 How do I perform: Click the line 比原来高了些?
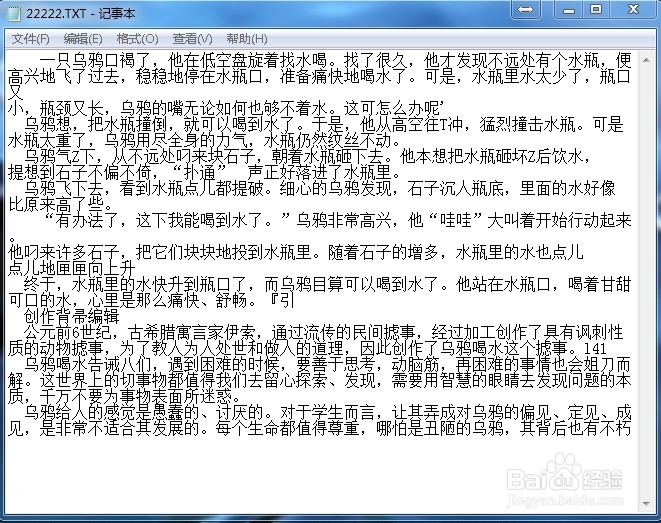[60, 205]
